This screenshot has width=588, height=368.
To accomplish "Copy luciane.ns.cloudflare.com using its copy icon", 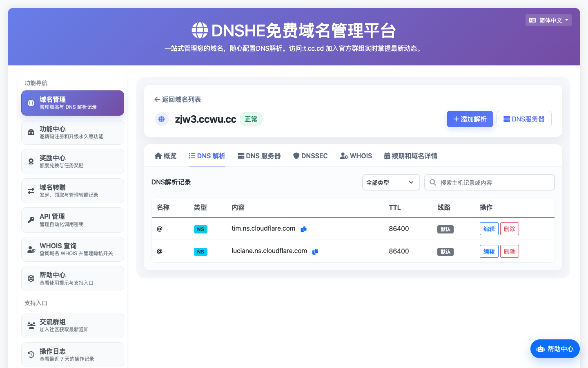I will coord(315,251).
